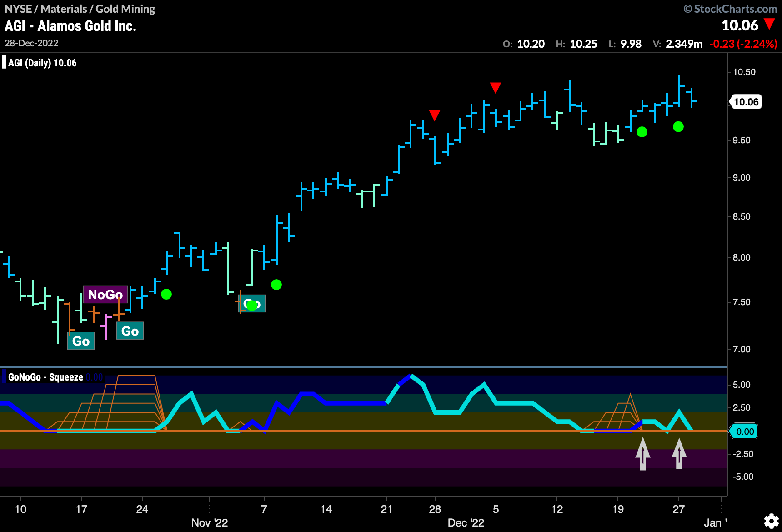This screenshot has width=782, height=532.
Task: Click the Go label near Nov 4
Action: pyautogui.click(x=252, y=304)
